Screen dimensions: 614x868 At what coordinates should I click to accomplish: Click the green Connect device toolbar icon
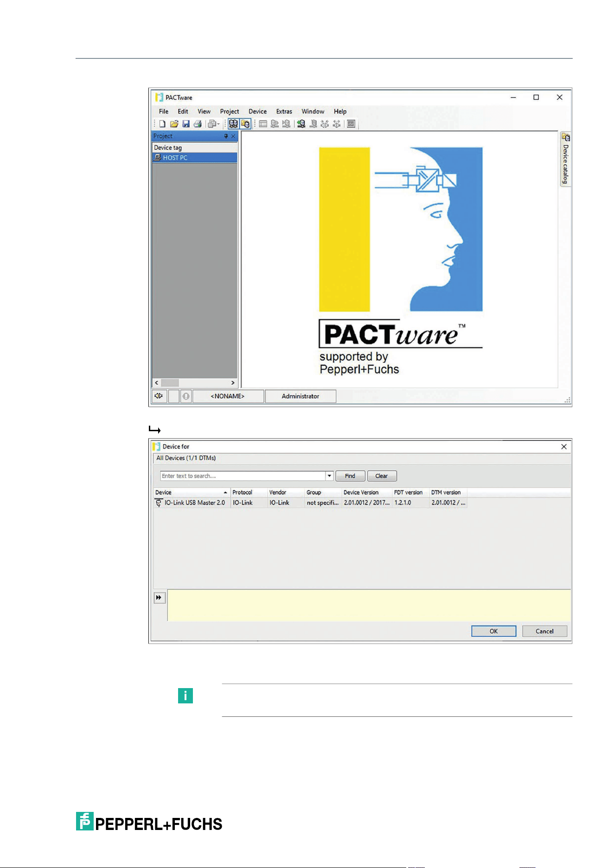(x=301, y=124)
